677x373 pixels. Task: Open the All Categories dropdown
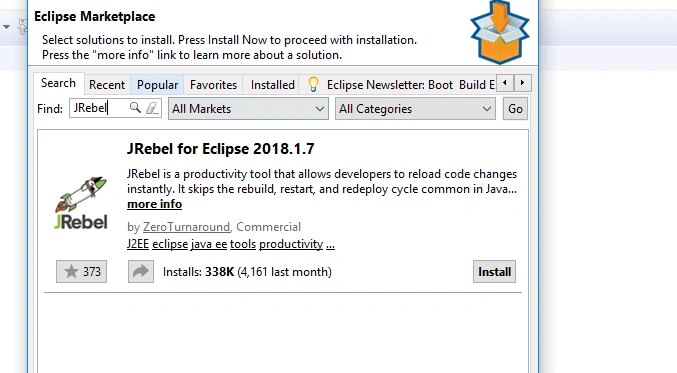click(x=415, y=108)
